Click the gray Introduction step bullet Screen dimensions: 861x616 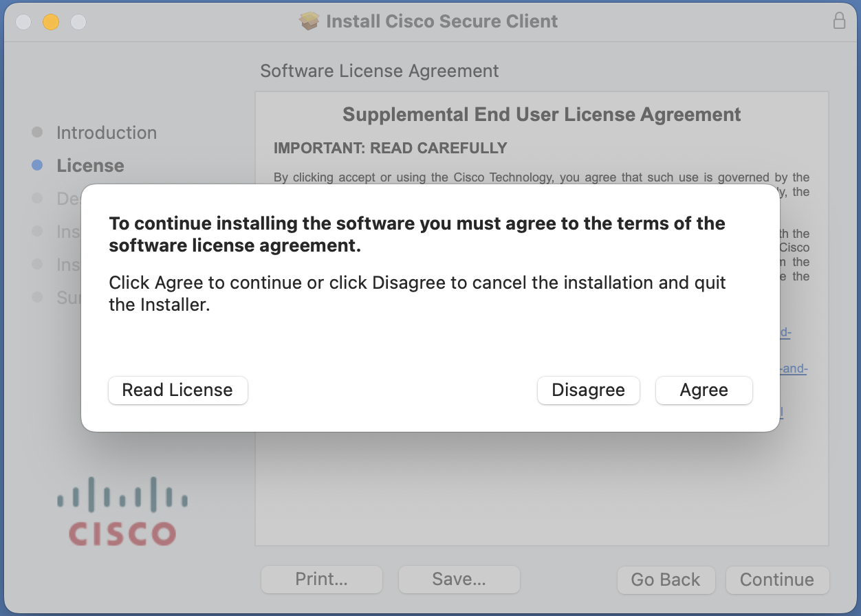point(37,132)
